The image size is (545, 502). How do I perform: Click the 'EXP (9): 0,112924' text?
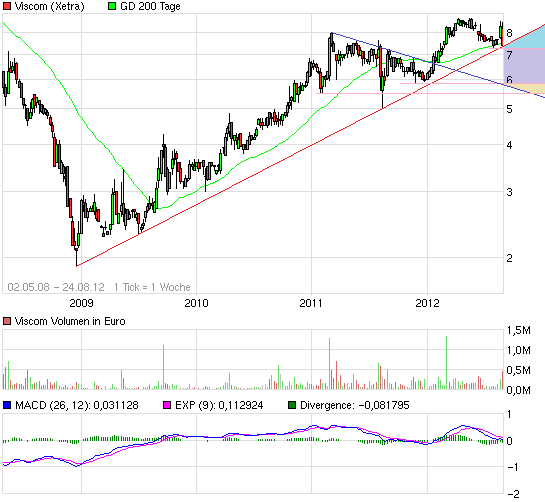tap(219, 405)
